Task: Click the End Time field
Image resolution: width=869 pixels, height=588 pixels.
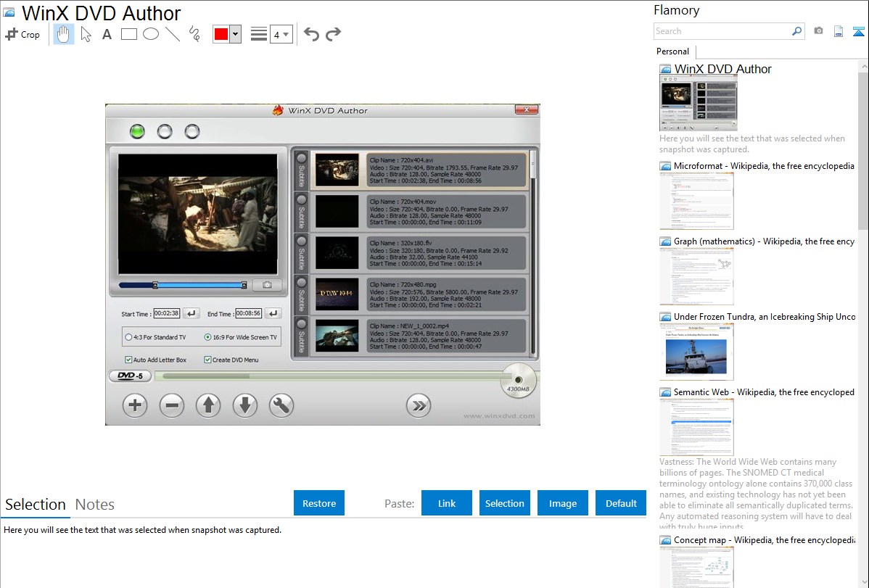Action: tap(248, 313)
